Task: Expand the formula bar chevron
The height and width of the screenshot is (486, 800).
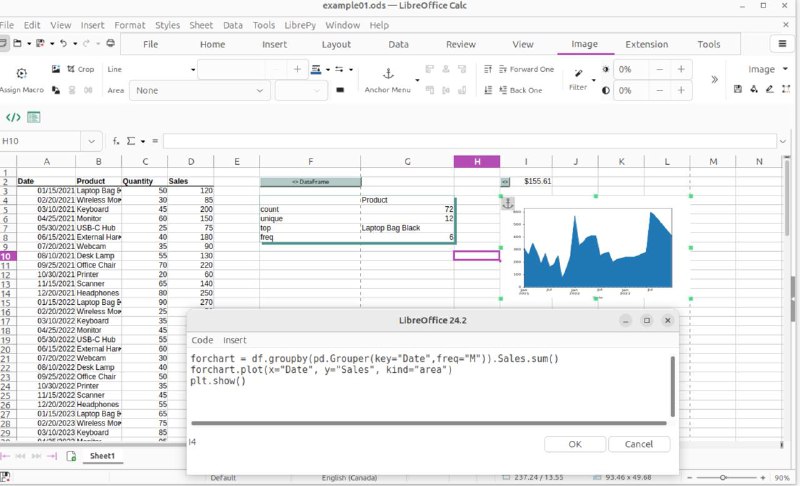Action: (x=783, y=141)
